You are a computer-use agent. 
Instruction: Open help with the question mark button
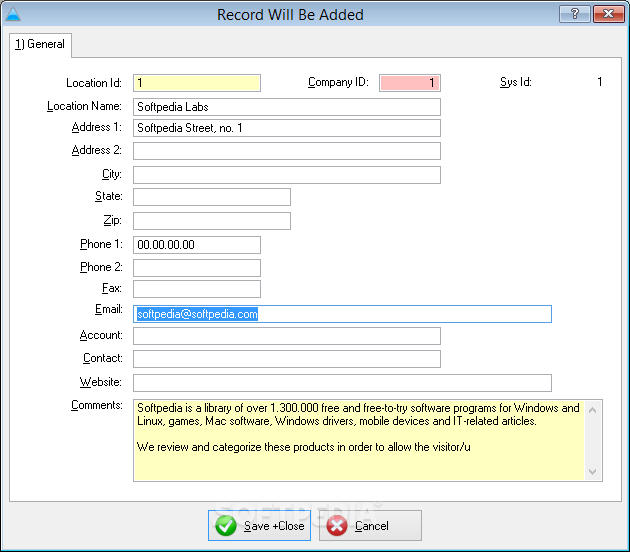point(575,14)
